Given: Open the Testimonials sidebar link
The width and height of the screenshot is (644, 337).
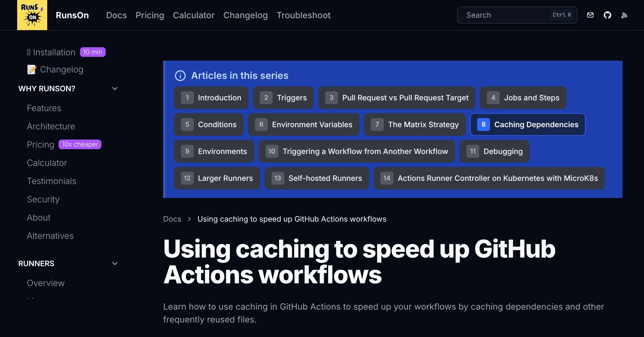Looking at the screenshot, I should (52, 181).
